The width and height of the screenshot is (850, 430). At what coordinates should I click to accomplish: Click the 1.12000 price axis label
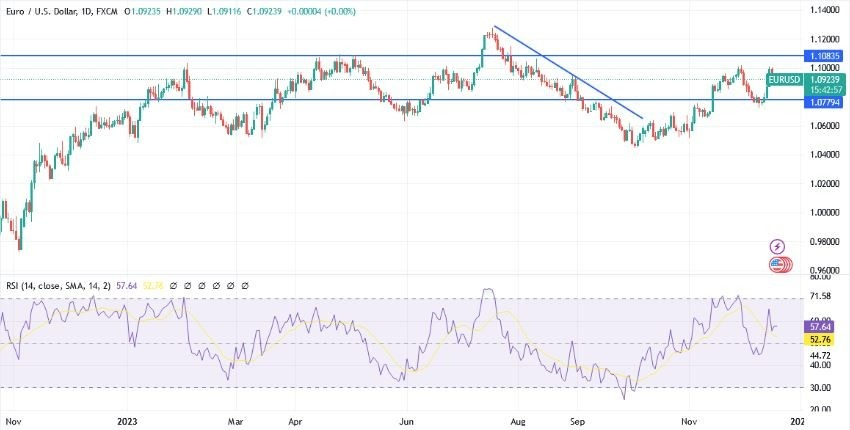pos(825,40)
